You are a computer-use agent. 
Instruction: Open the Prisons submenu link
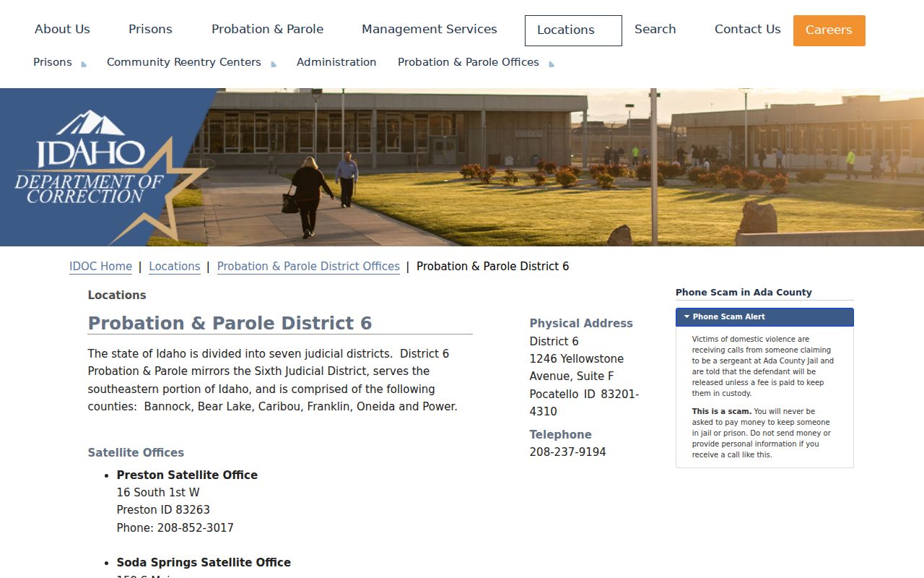click(53, 62)
